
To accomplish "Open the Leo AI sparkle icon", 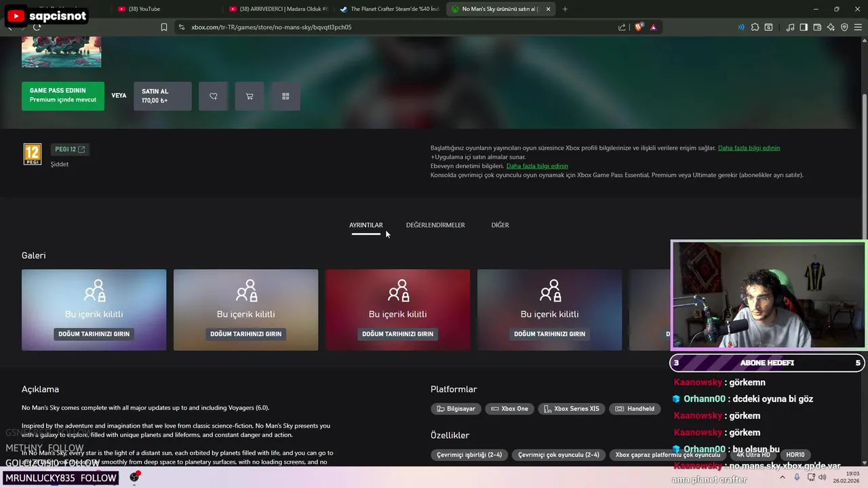I will [831, 27].
